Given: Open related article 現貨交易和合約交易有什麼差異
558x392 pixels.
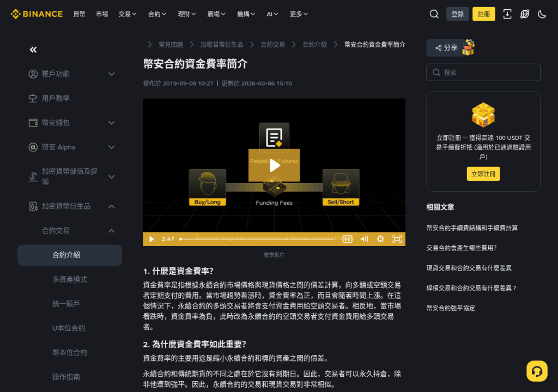Looking at the screenshot, I should 469,268.
